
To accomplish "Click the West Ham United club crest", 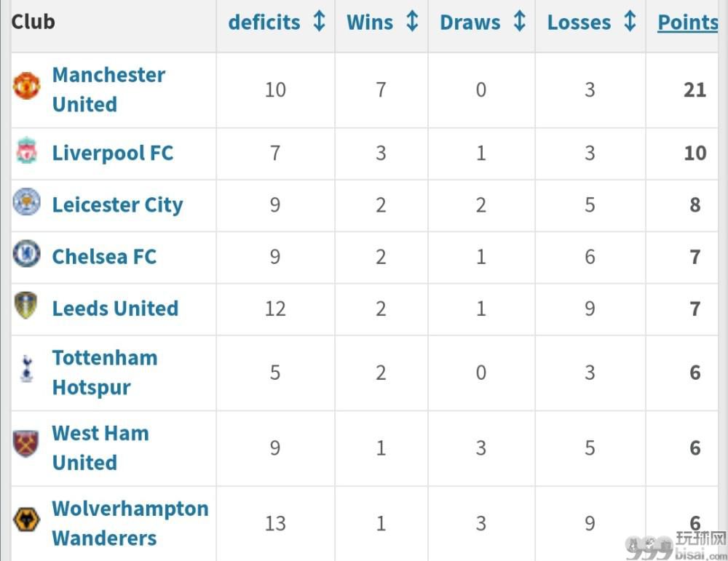I will point(26,444).
